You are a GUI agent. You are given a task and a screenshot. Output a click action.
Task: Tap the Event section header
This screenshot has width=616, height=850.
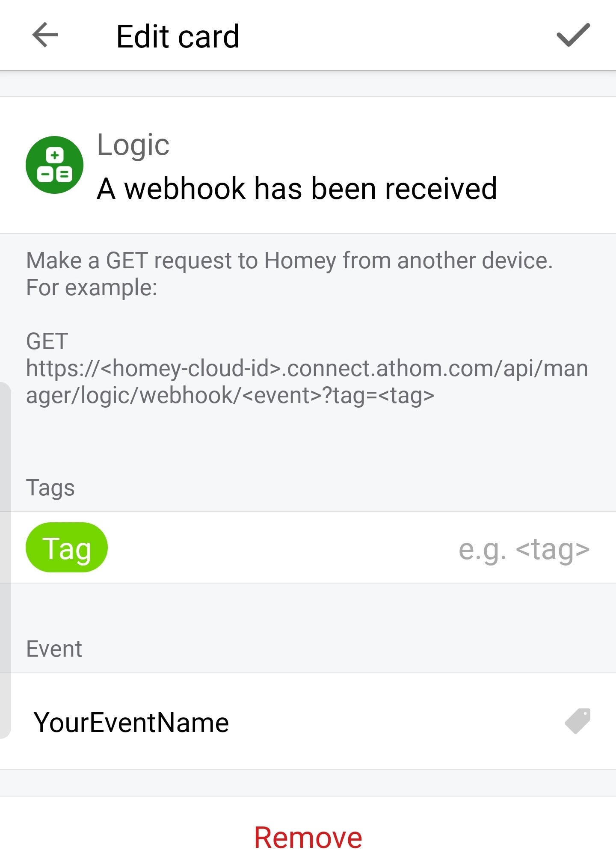pyautogui.click(x=54, y=649)
